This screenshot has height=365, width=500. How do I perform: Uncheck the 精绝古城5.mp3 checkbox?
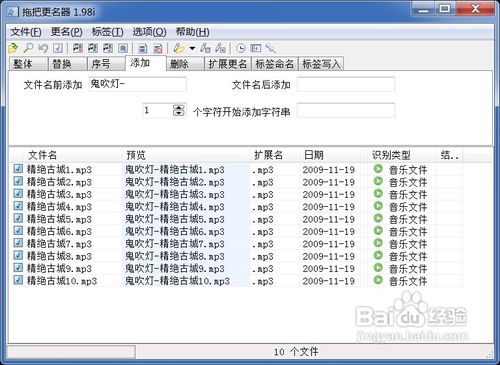pos(18,218)
